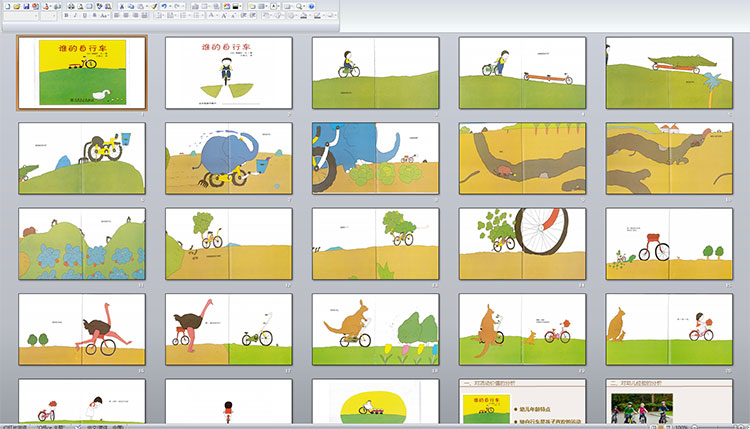The width and height of the screenshot is (750, 429).
Task: Click the Save floppy disk icon
Action: point(26,6)
